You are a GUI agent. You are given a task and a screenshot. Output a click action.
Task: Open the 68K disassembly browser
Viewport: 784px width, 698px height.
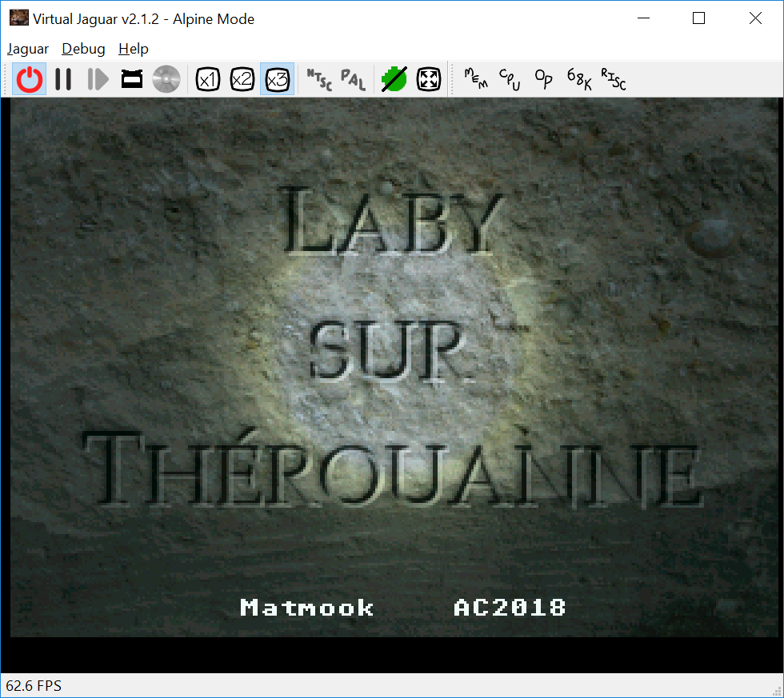click(x=578, y=79)
